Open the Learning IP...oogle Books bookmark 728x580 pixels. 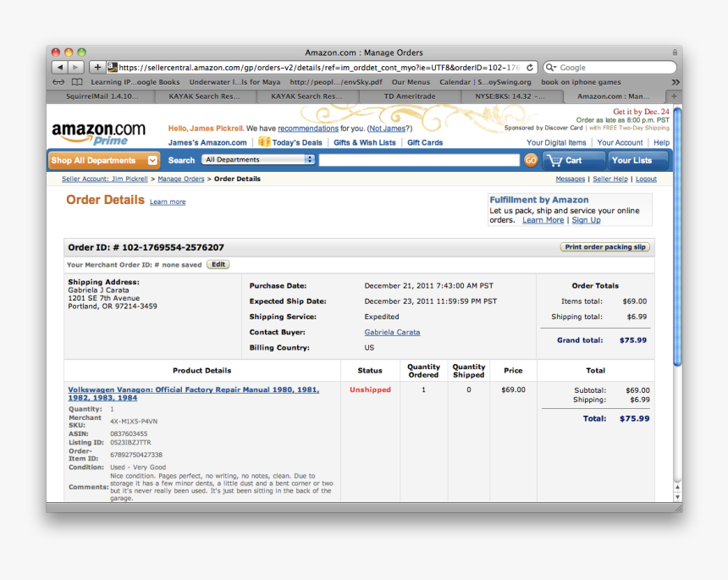(135, 82)
